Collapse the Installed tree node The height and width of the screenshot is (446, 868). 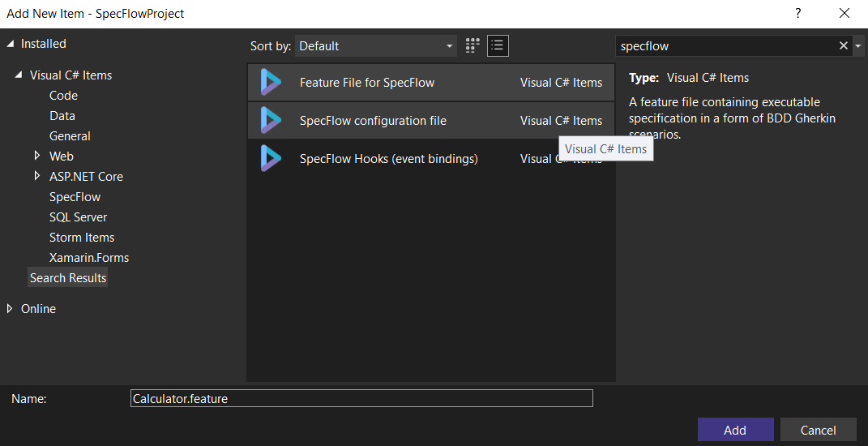(11, 44)
